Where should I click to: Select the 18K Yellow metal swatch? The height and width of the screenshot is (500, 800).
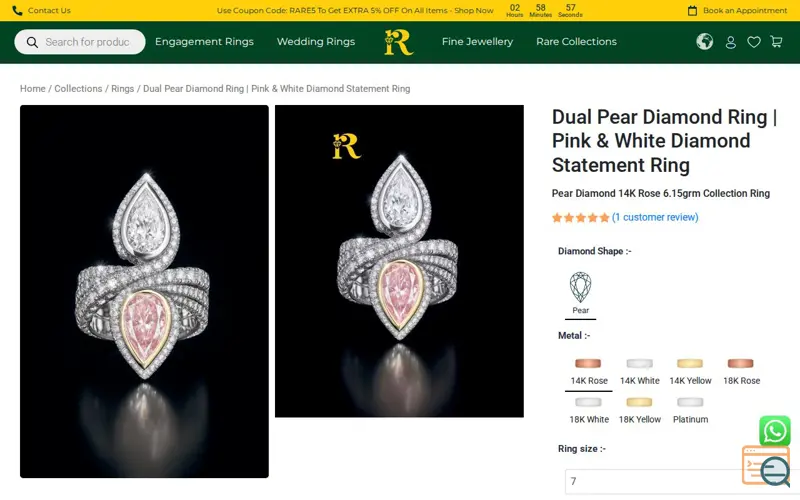(639, 410)
